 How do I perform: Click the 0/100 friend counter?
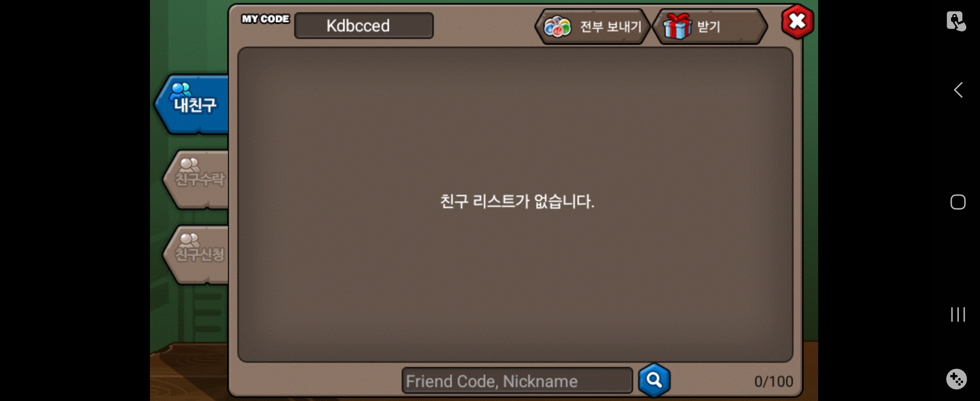pos(774,381)
